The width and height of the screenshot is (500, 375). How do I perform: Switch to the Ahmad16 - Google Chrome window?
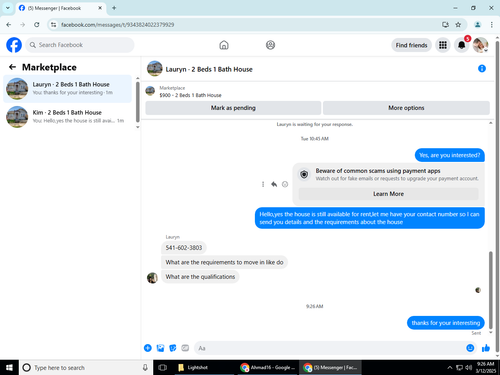267,367
